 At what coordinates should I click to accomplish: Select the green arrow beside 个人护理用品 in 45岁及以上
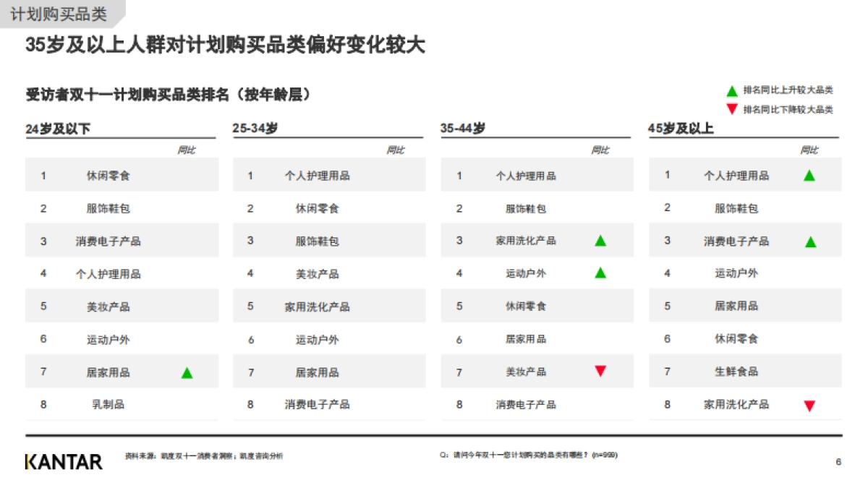[809, 174]
